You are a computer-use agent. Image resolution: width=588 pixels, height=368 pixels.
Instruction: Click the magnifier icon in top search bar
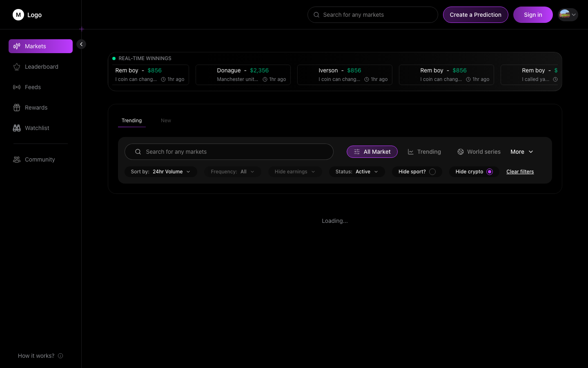point(316,15)
